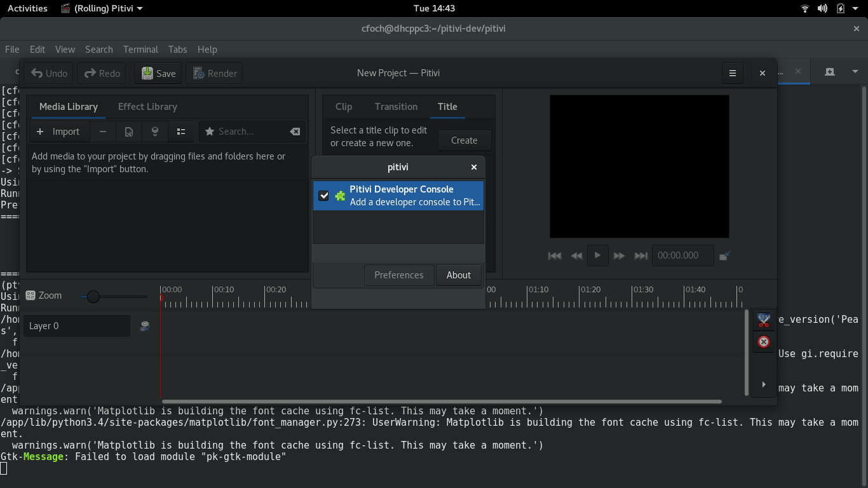The width and height of the screenshot is (868, 488).
Task: Open terminal Search menu
Action: tap(99, 50)
